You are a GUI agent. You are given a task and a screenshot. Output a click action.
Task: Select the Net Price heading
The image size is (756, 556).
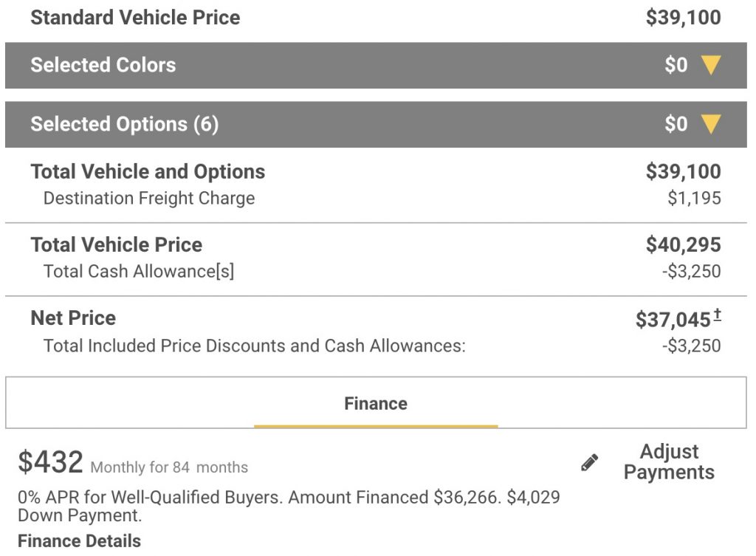(x=73, y=318)
